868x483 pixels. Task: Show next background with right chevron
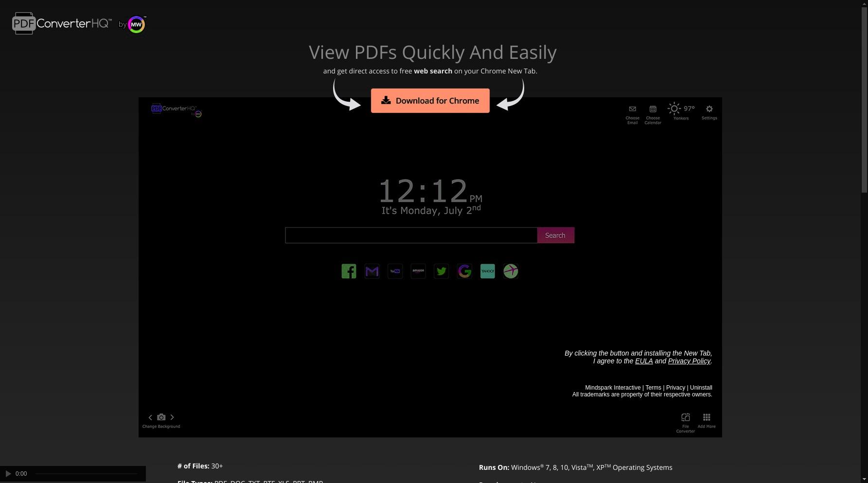coord(172,417)
